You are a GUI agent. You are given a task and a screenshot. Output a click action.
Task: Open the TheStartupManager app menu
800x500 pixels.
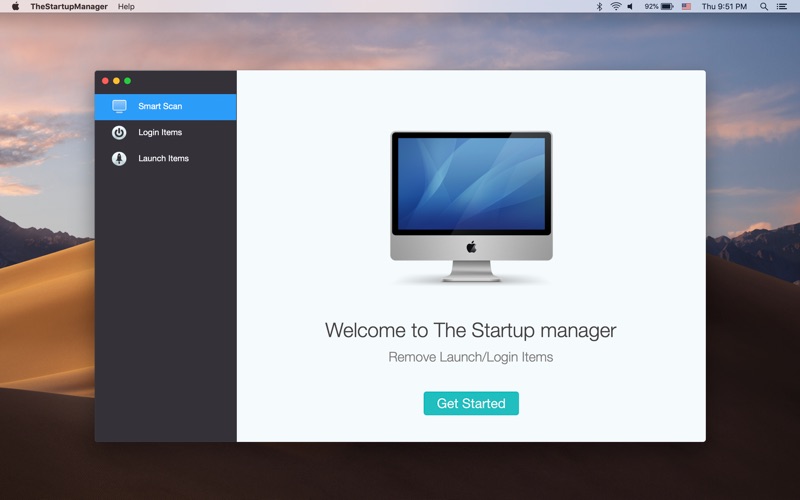coord(69,7)
